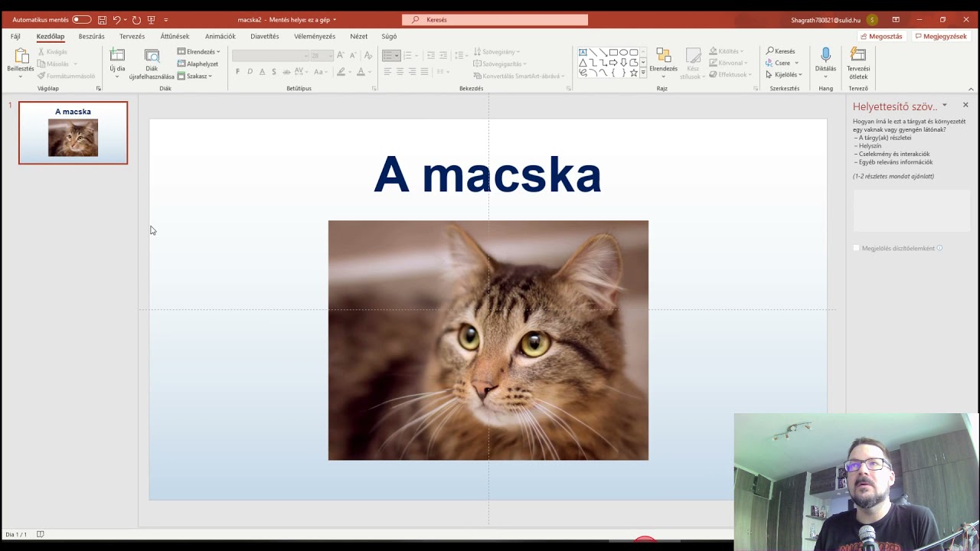980x551 pixels.
Task: Switch to the Áttűnések tab
Action: tap(175, 36)
